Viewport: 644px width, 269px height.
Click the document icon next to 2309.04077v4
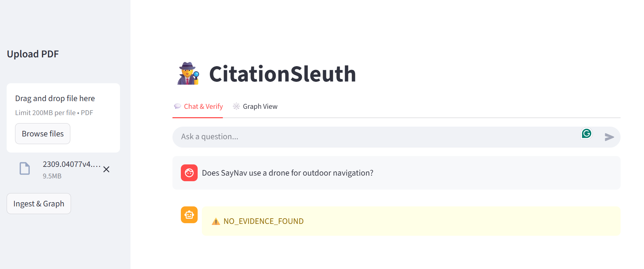24,169
